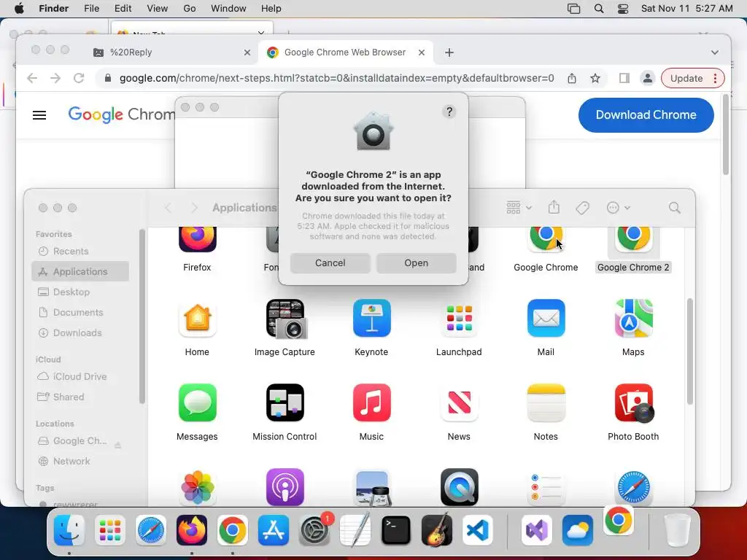This screenshot has height=560, width=747.
Task: Open the File menu
Action: click(91, 9)
